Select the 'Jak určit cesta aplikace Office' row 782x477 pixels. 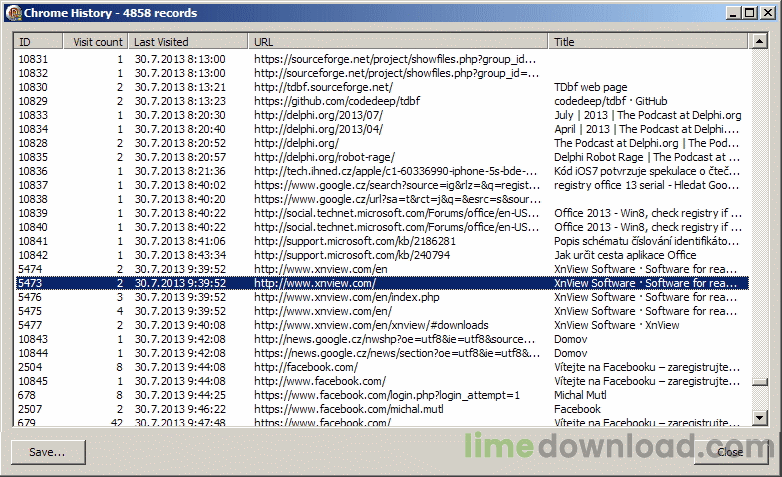coord(382,254)
